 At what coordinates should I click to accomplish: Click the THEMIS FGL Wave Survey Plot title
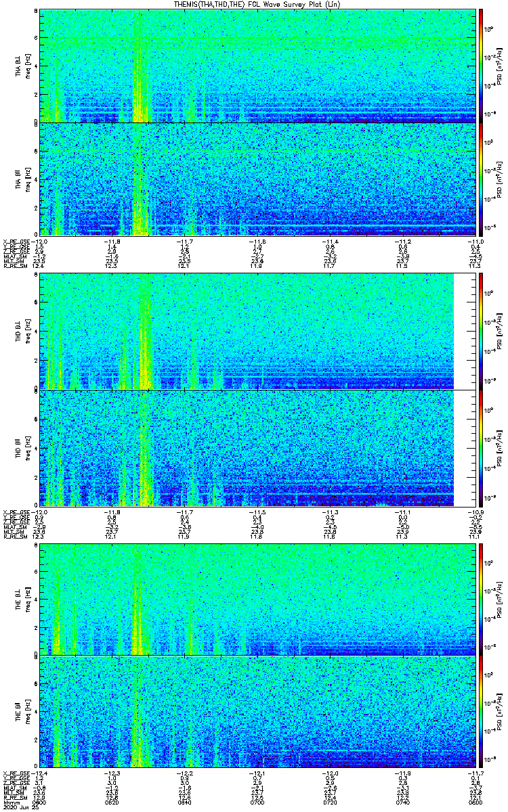[258, 5]
